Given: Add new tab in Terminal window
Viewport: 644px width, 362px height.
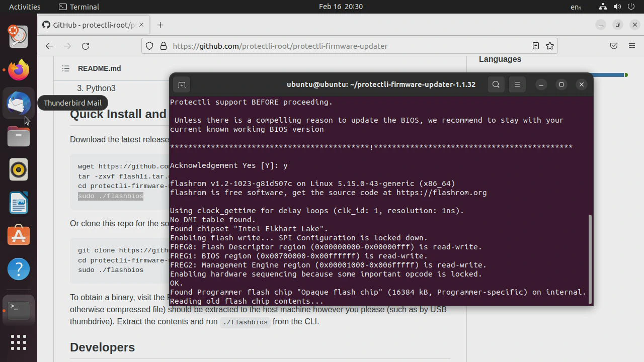Looking at the screenshot, I should (x=182, y=84).
